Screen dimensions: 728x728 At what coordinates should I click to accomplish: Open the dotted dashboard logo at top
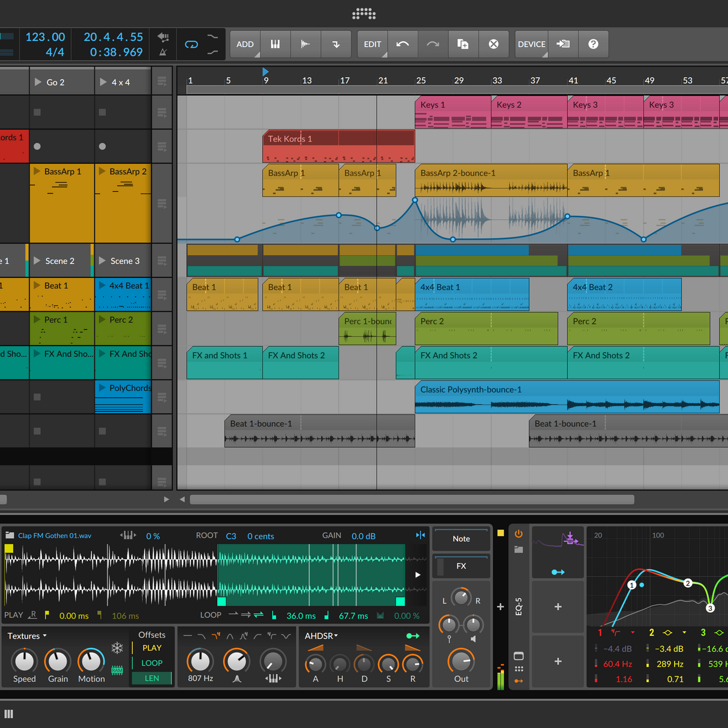coord(364,13)
